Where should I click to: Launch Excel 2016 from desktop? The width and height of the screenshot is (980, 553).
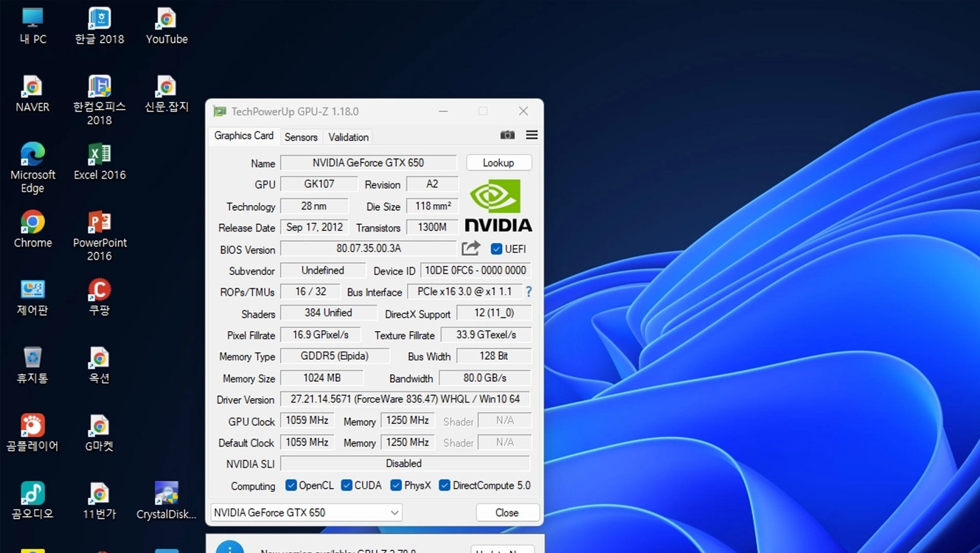coord(100,161)
